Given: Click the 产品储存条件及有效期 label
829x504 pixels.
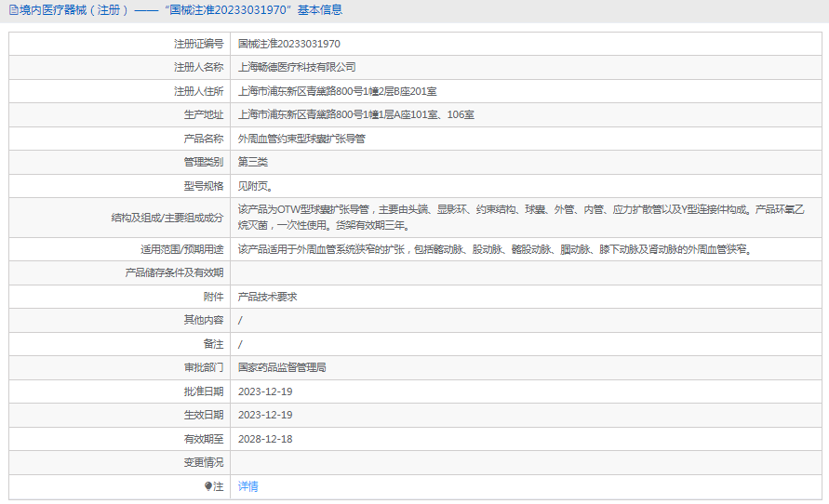Looking at the screenshot, I should click(x=175, y=272).
